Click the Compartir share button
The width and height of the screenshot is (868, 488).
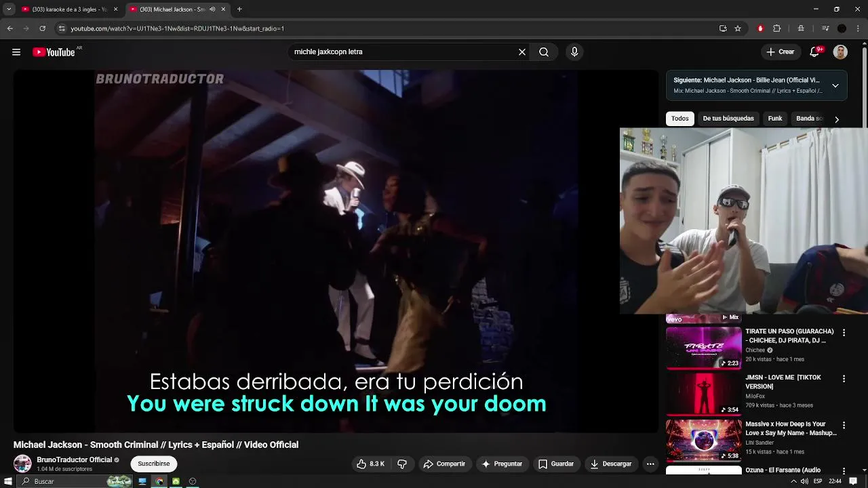(x=444, y=464)
